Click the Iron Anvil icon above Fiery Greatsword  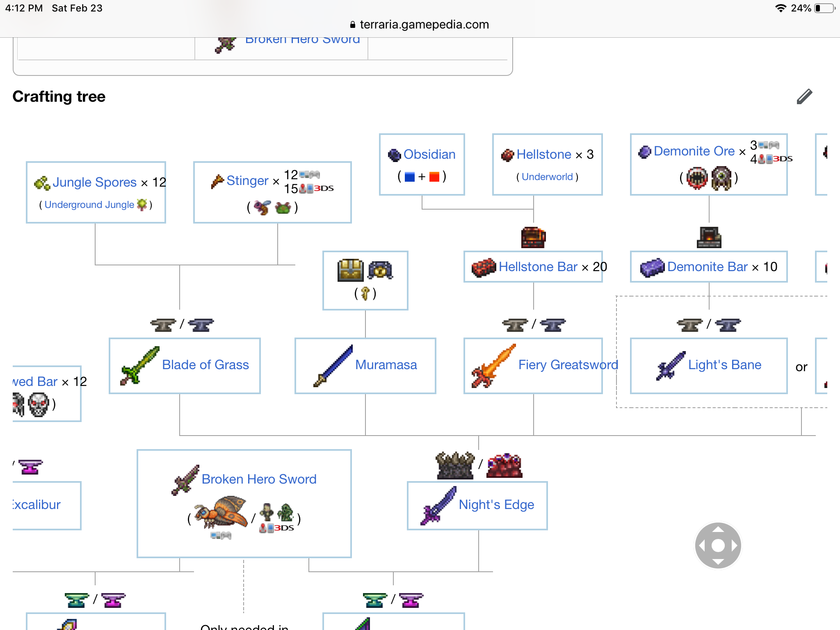(x=515, y=325)
